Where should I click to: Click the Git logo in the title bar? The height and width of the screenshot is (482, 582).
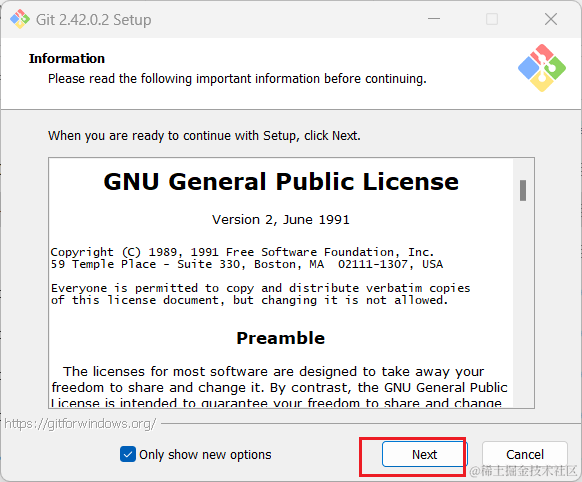[x=20, y=19]
